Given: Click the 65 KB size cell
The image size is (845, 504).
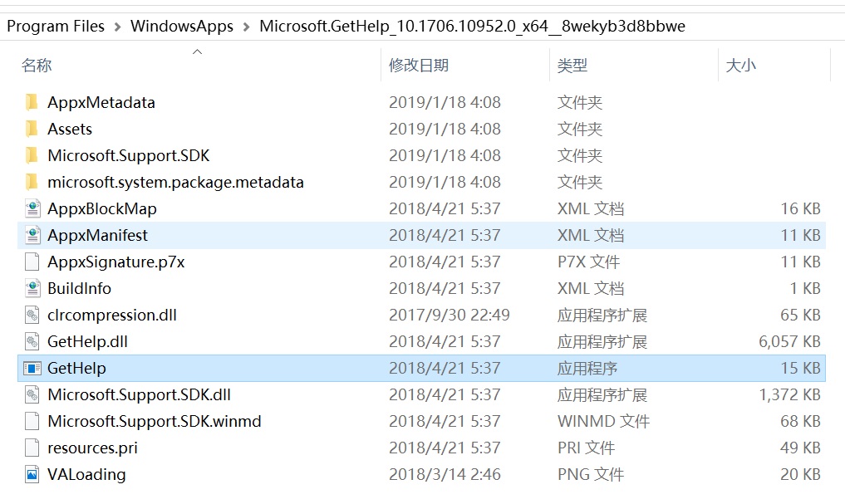Looking at the screenshot, I should tap(801, 315).
